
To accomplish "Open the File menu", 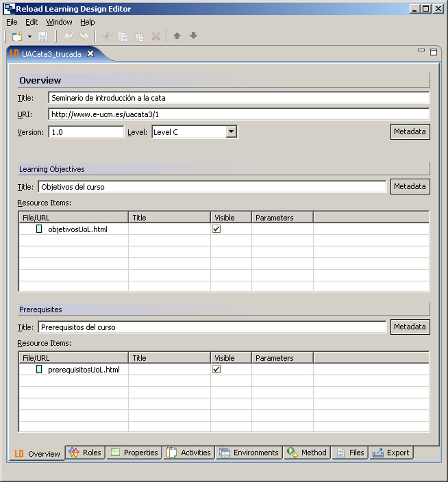I will [x=12, y=22].
